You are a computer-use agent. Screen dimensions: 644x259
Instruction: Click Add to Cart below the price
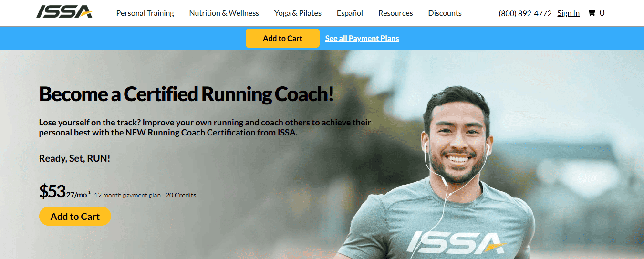click(75, 217)
